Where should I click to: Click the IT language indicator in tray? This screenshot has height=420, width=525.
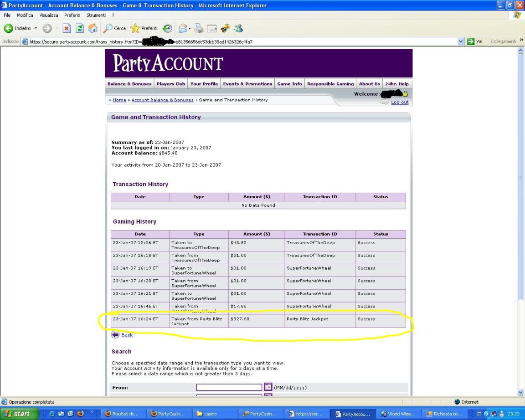coord(479,414)
